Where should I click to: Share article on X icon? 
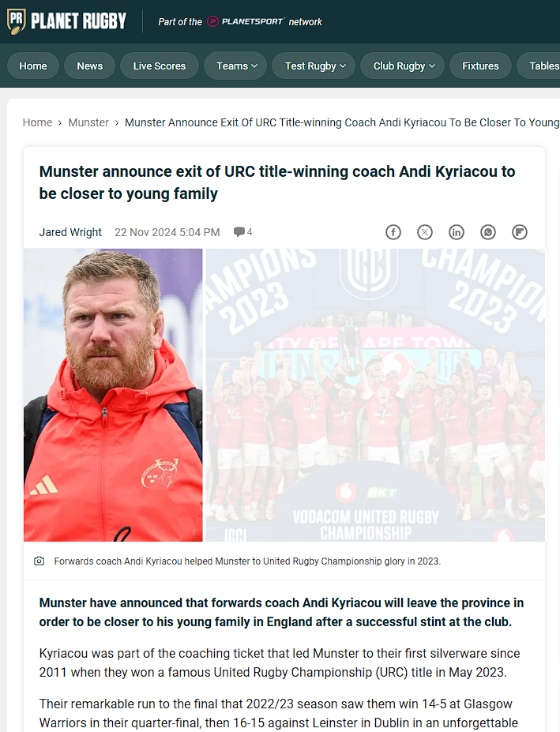coord(425,232)
